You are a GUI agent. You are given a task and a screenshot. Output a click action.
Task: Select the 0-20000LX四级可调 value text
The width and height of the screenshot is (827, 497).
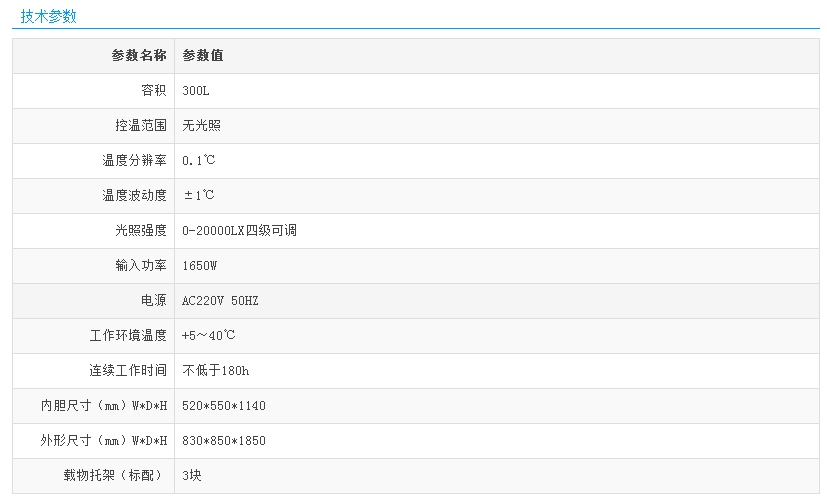coord(239,231)
